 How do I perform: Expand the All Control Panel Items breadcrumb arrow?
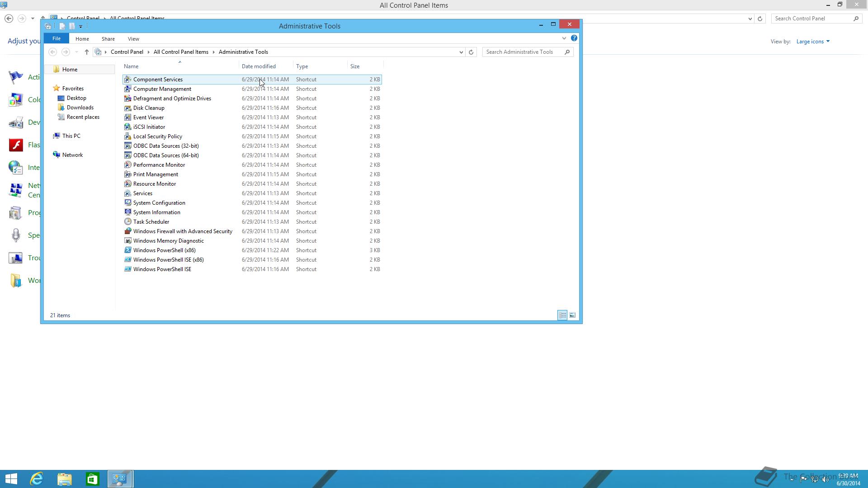[x=213, y=52]
